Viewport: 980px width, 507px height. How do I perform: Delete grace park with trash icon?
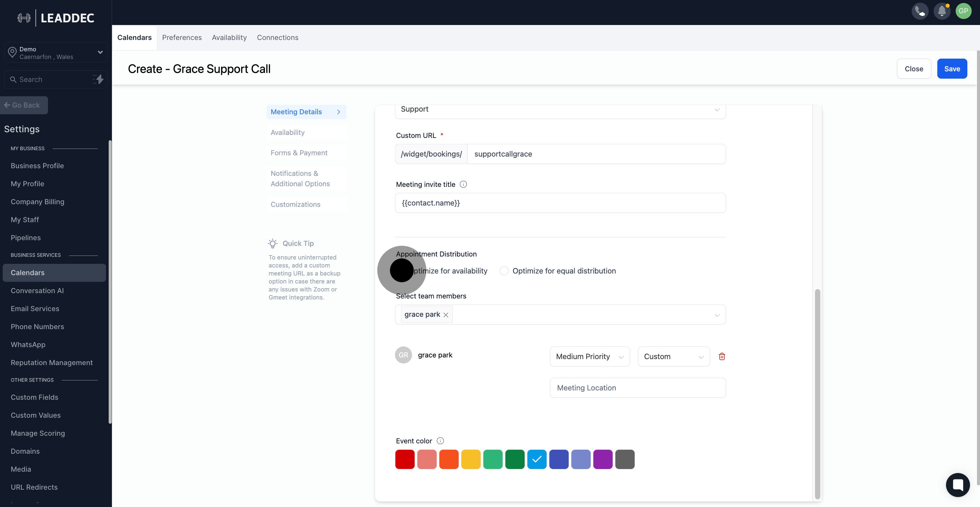722,356
